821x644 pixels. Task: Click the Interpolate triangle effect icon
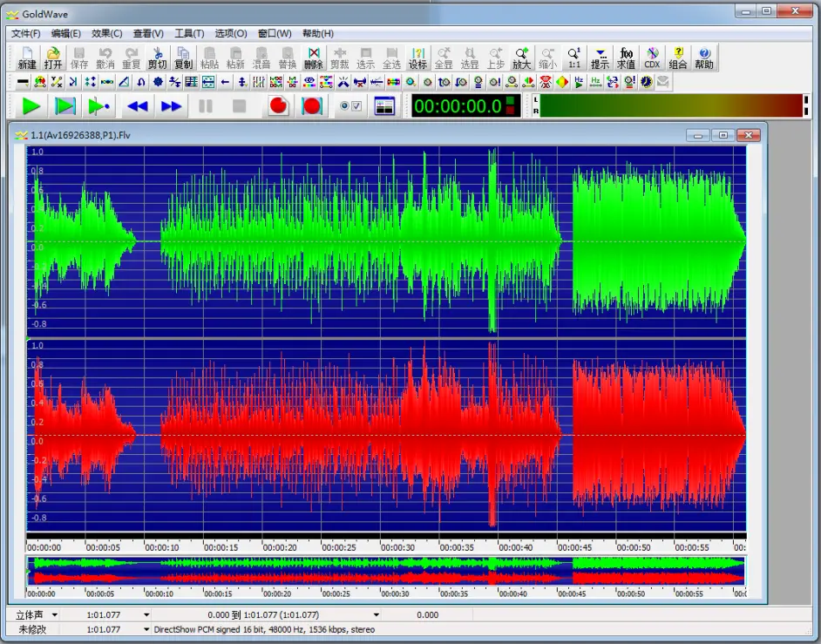(x=124, y=82)
